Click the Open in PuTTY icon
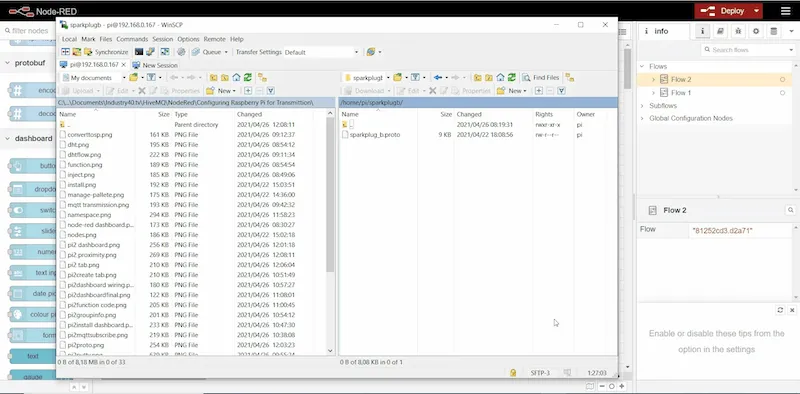Viewport: 800px width, 394px height. [x=150, y=52]
